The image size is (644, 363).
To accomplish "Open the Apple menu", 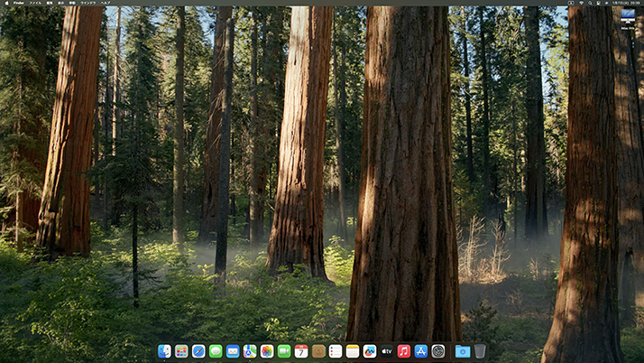I will pos(6,3).
